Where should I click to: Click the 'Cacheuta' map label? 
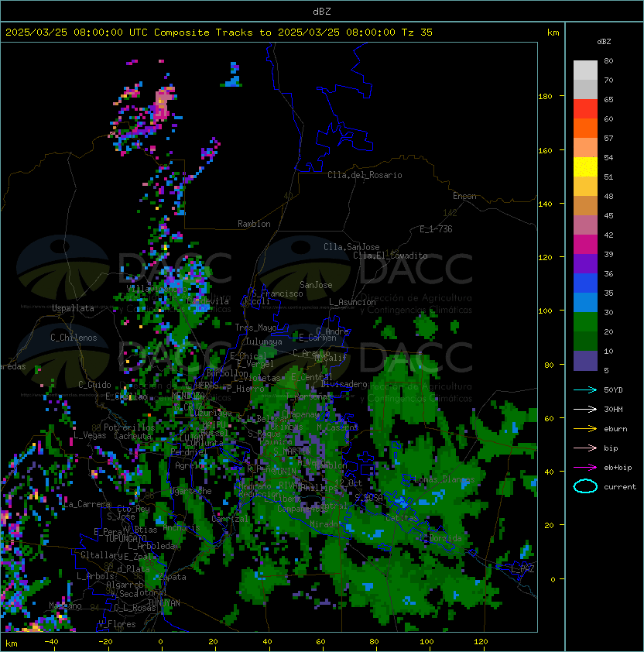click(132, 436)
